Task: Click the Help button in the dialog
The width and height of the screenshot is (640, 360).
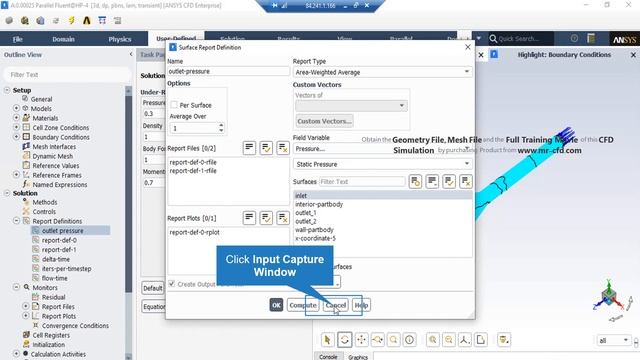Action: [361, 305]
